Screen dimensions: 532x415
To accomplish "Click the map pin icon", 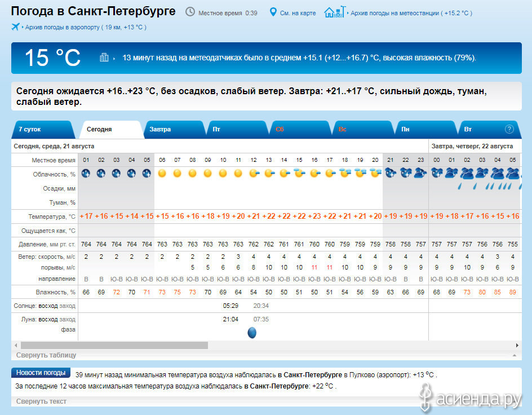I will tap(273, 12).
